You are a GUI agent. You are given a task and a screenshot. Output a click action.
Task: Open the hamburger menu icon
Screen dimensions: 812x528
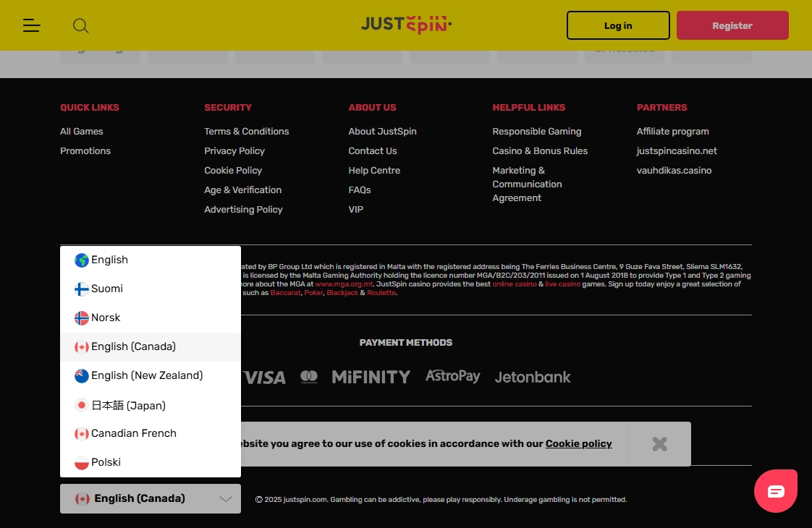tap(31, 26)
